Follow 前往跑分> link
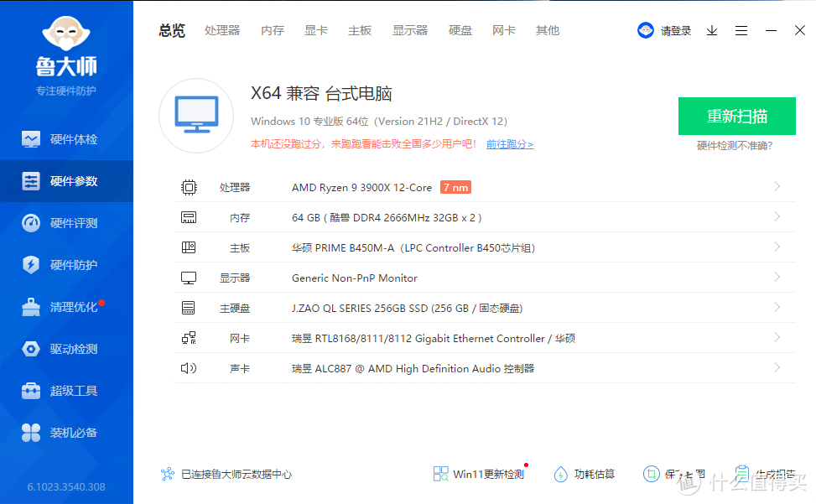Image resolution: width=816 pixels, height=504 pixels. pyautogui.click(x=510, y=144)
